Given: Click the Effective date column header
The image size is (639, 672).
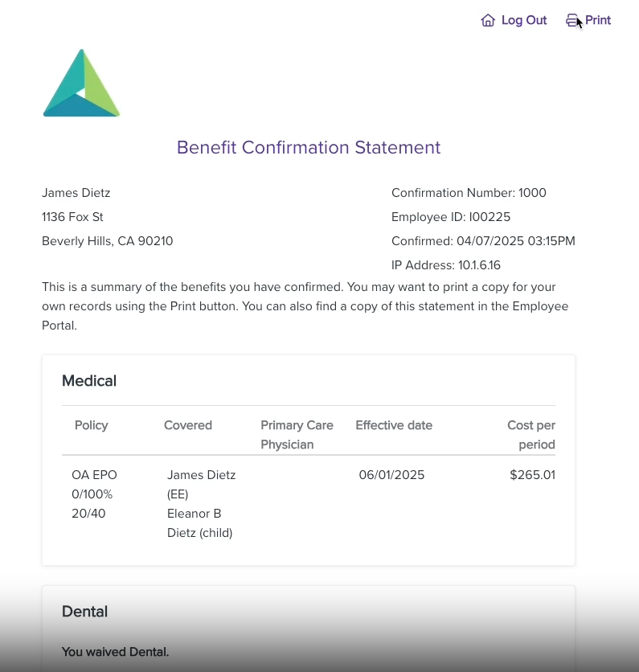Looking at the screenshot, I should click(x=394, y=425).
